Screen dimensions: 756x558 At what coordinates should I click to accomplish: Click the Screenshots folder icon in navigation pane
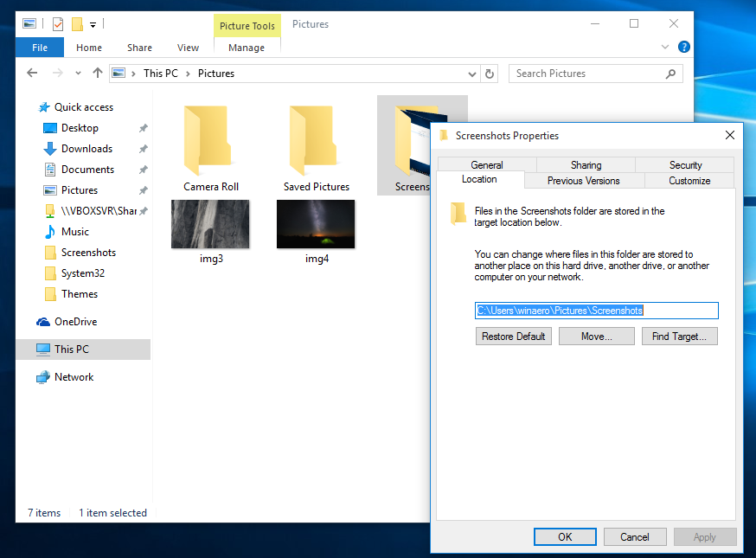coord(49,252)
